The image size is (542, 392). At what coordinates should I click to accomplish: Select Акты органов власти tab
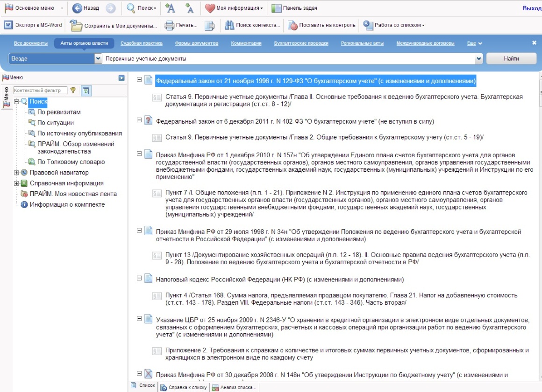point(84,43)
